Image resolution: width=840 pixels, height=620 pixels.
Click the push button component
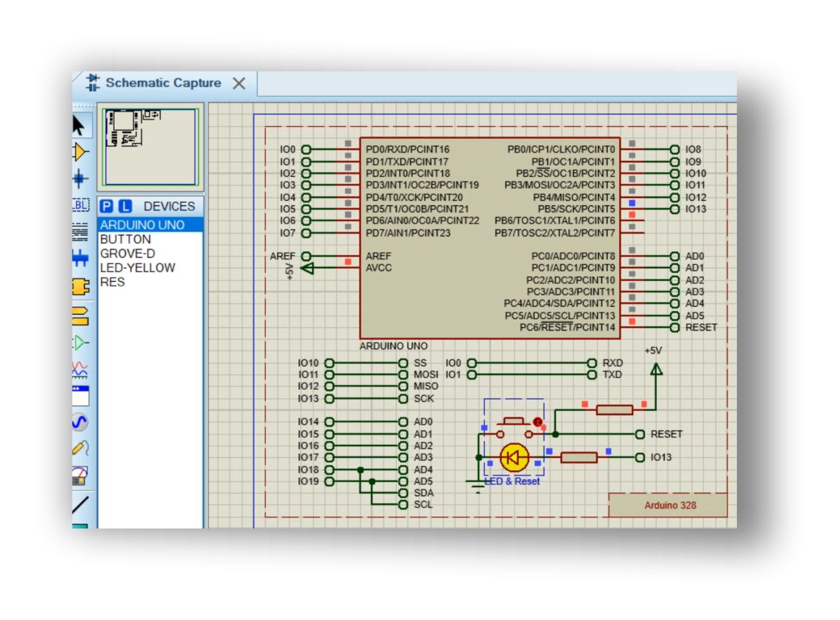[x=514, y=428]
